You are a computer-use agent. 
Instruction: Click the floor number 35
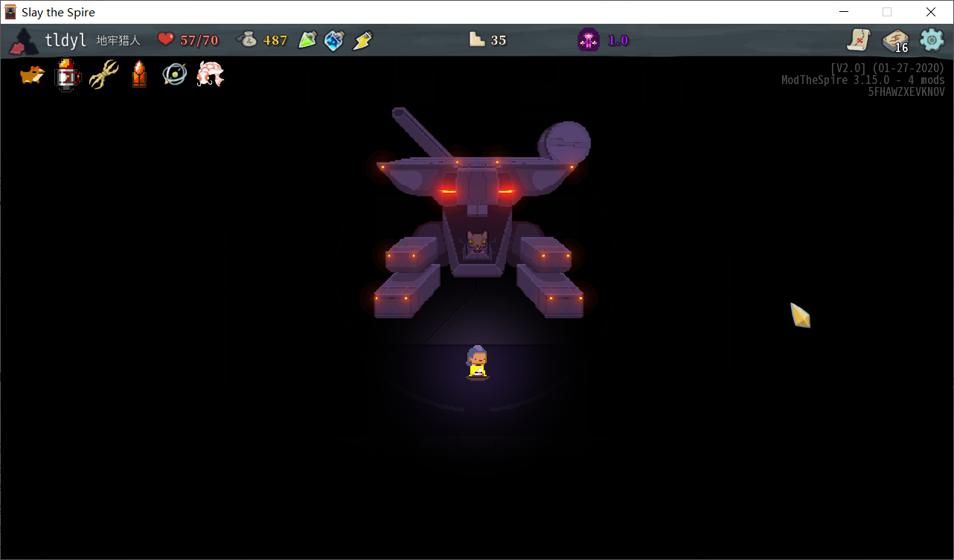coord(499,40)
